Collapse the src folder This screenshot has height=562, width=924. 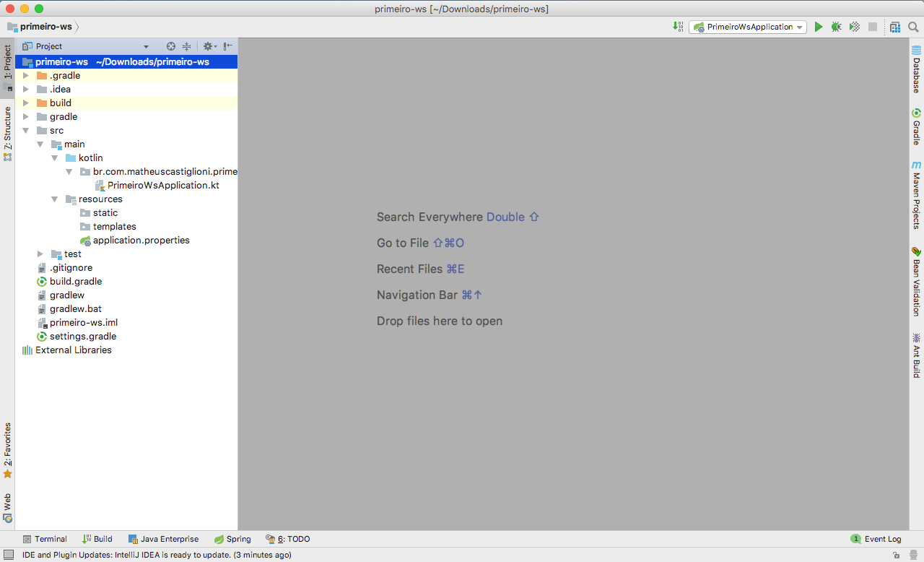point(26,131)
